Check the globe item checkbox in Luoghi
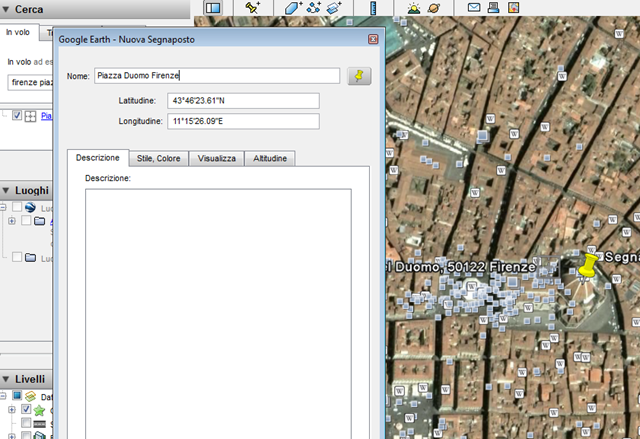 [17, 207]
